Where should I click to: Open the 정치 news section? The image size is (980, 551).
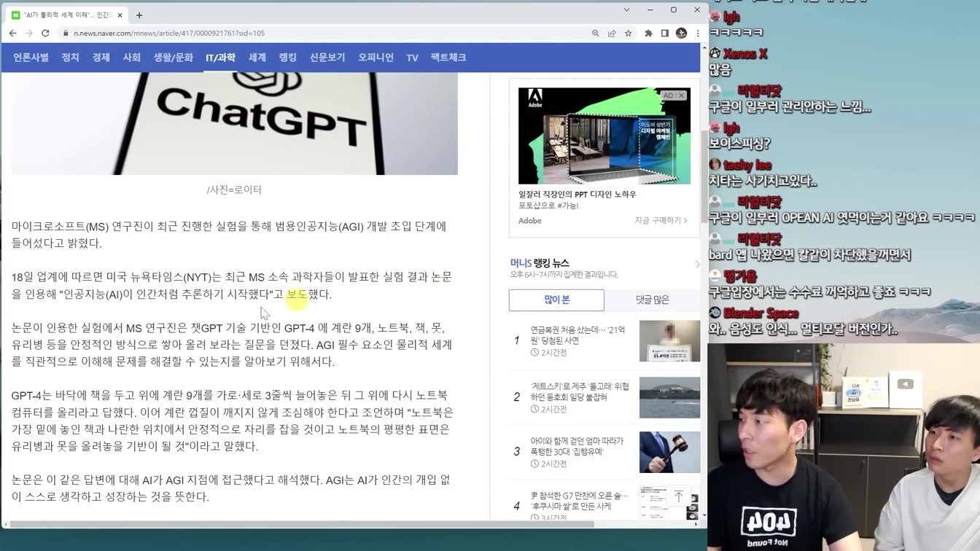70,57
